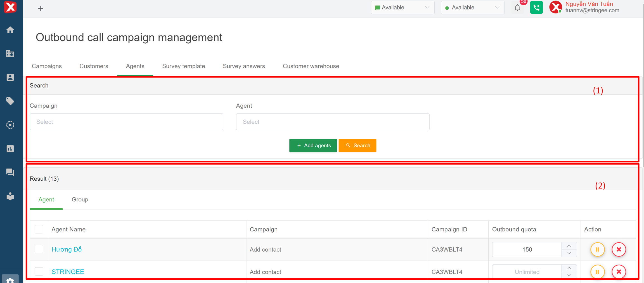Switch to the Survey template tab
The width and height of the screenshot is (644, 283).
click(x=183, y=66)
